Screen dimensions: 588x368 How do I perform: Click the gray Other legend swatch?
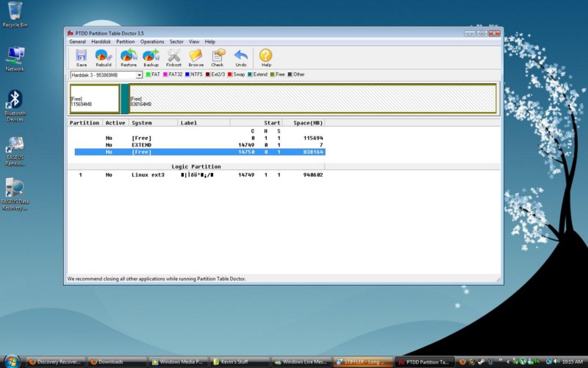(290, 75)
